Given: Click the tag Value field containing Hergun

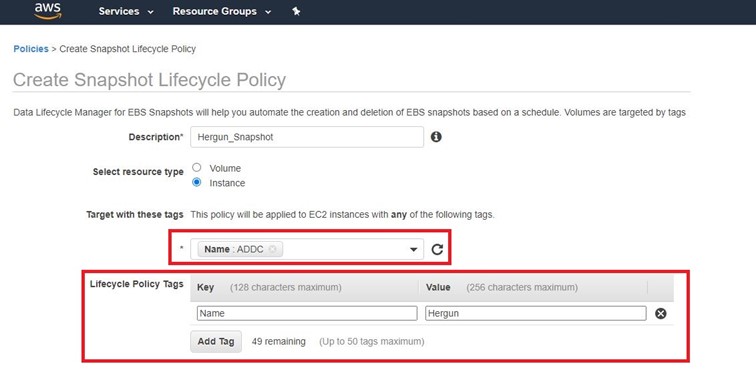Looking at the screenshot, I should coord(536,314).
